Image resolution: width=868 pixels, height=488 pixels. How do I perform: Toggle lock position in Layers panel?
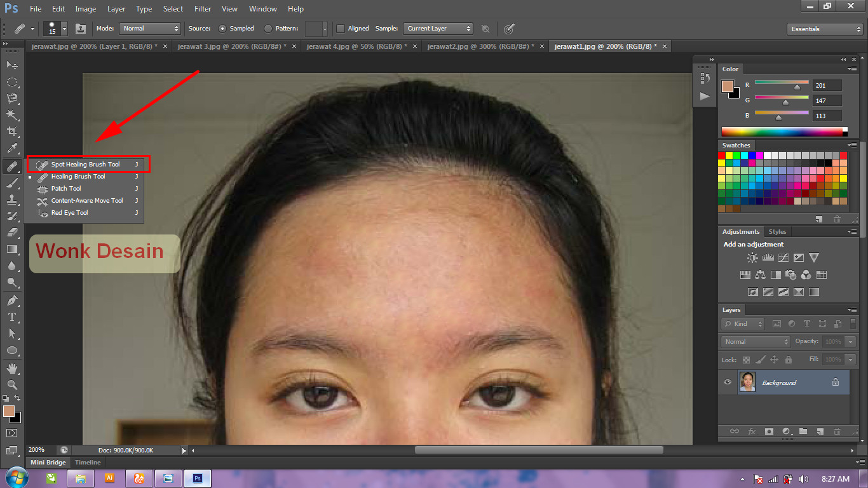pyautogui.click(x=774, y=360)
